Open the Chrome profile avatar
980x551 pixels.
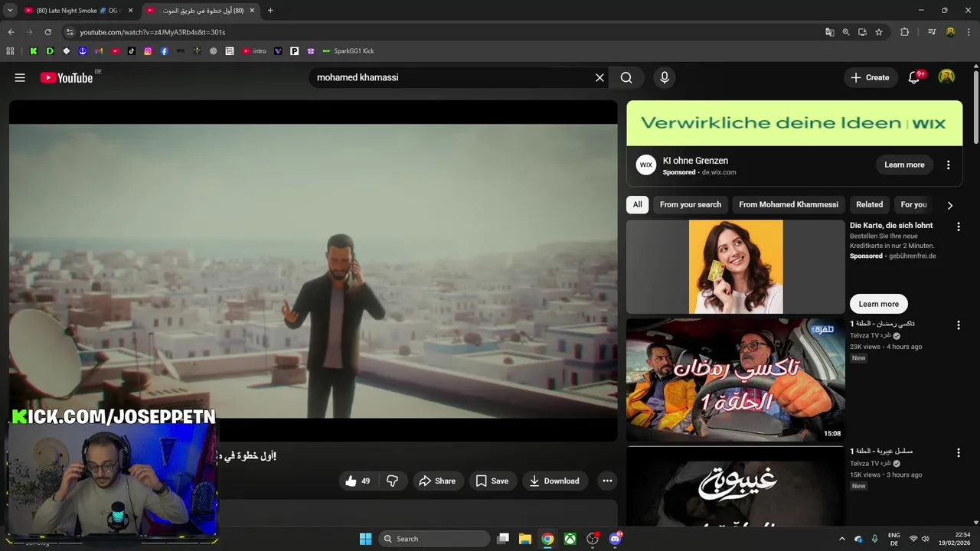950,32
